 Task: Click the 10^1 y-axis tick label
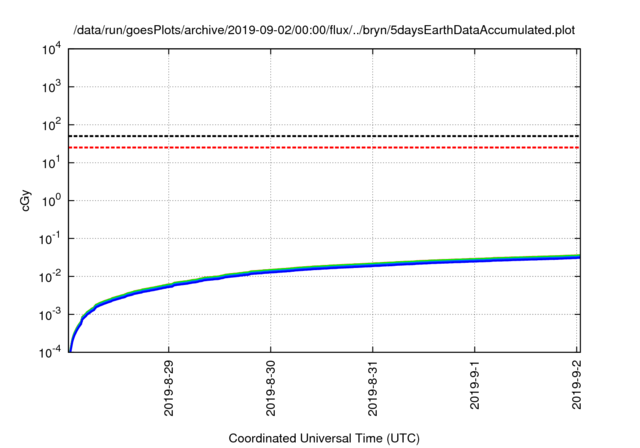[51, 163]
